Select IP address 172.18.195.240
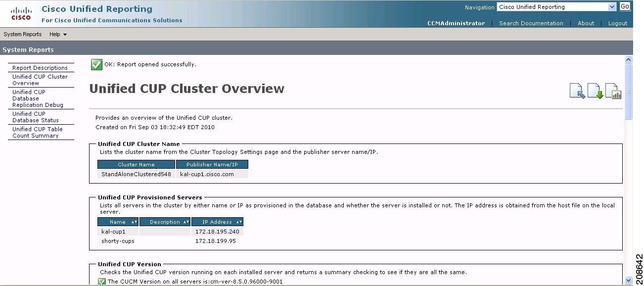The image size is (644, 286). (217, 232)
